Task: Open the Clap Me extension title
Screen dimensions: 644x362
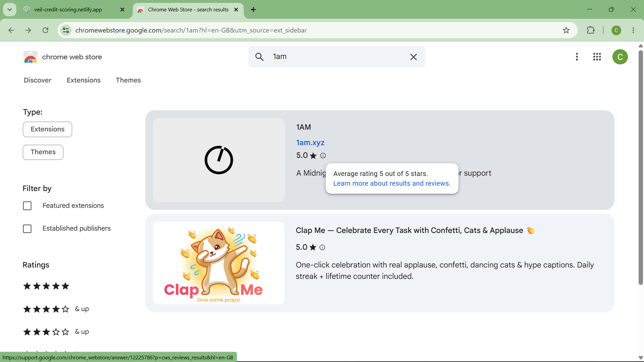Action: 415,231
